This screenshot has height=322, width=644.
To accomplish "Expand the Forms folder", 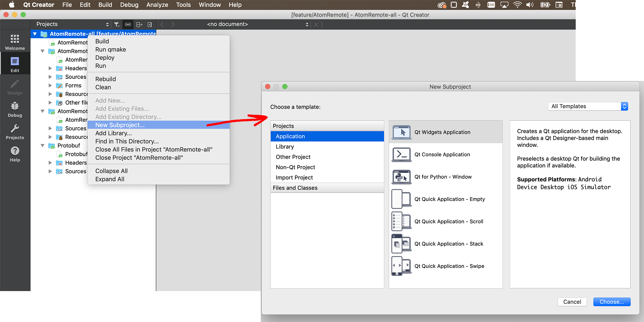I will coord(50,85).
